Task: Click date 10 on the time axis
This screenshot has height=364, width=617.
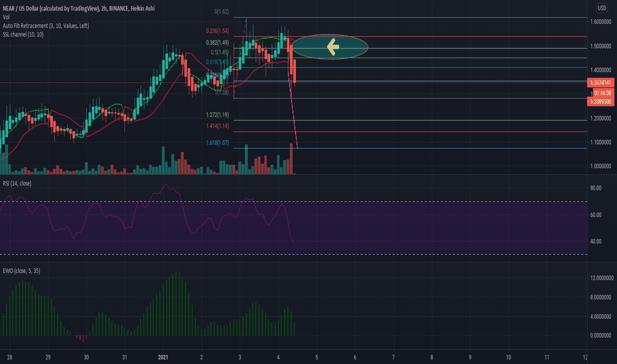Action: [x=508, y=357]
